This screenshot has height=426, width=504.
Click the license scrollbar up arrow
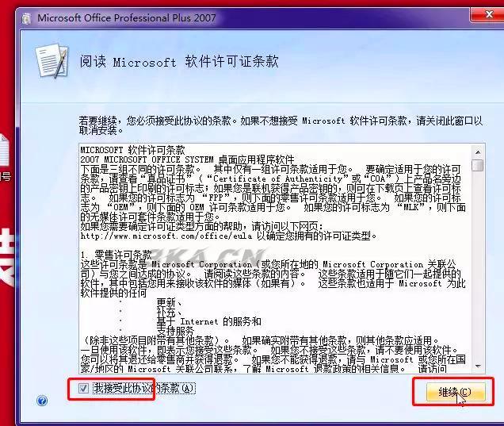pos(478,152)
